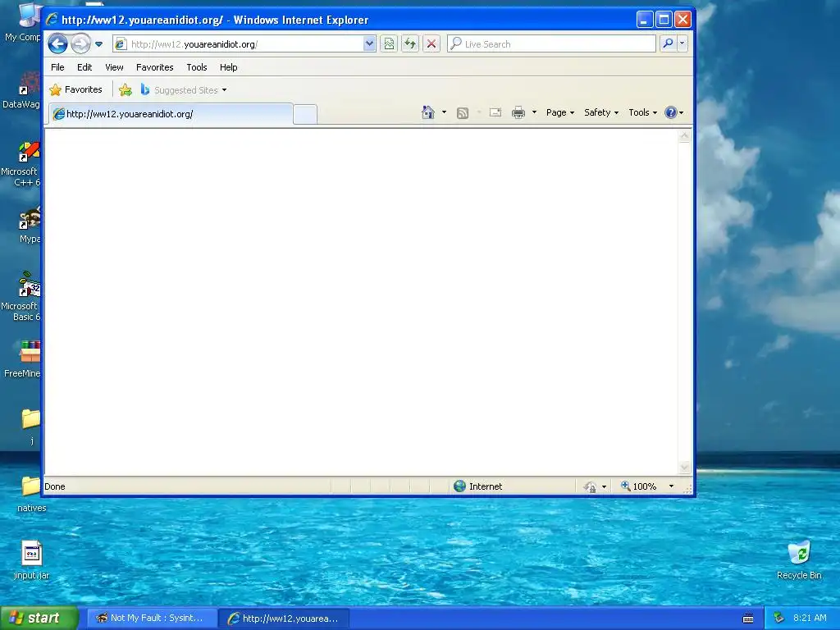Screen dimensions: 840x630
Task: Select the Microsoft C++ 6 desktop shortcut
Action: pos(21,163)
